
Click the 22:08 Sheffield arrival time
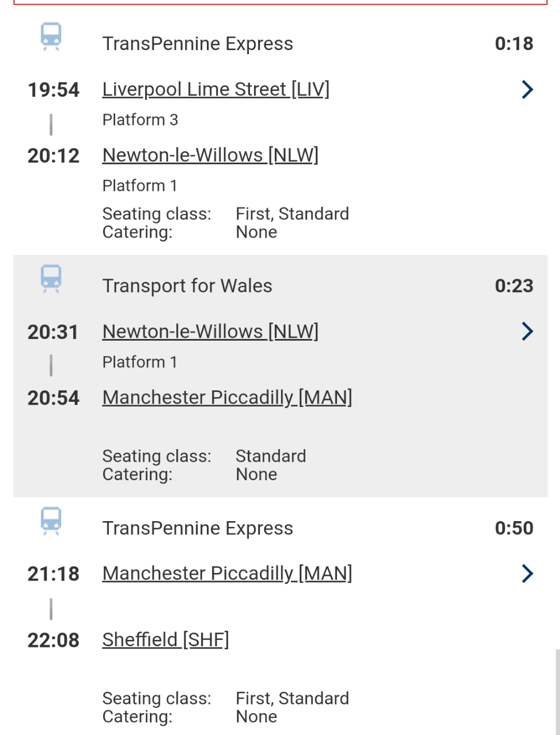[53, 640]
